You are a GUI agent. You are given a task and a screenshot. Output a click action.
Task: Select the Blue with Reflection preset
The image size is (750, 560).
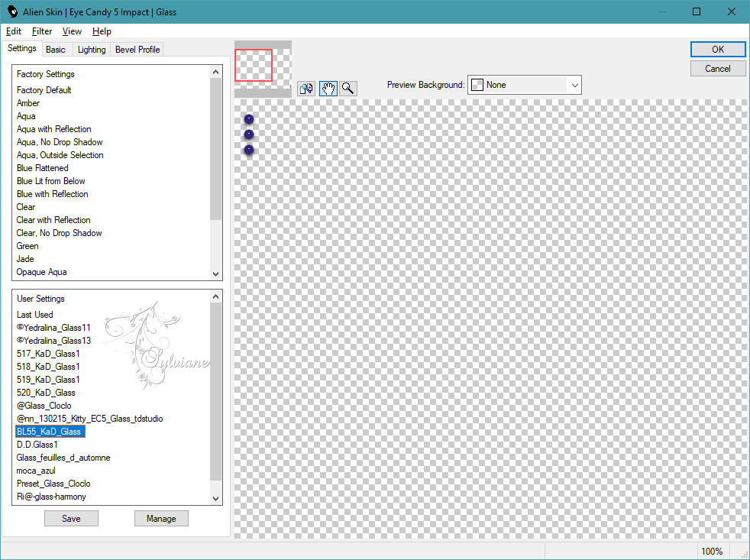(x=53, y=194)
